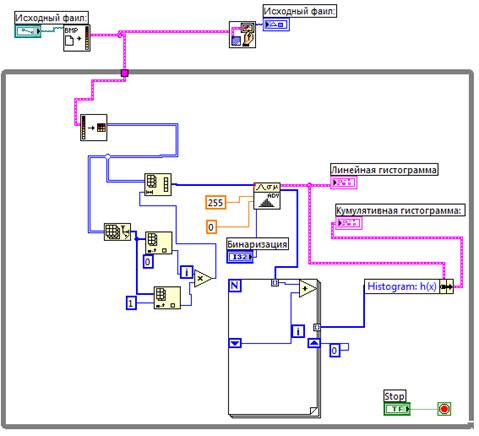This screenshot has height=436, width=479.
Task: Click the blue index constant 1
Action: pos(131,303)
